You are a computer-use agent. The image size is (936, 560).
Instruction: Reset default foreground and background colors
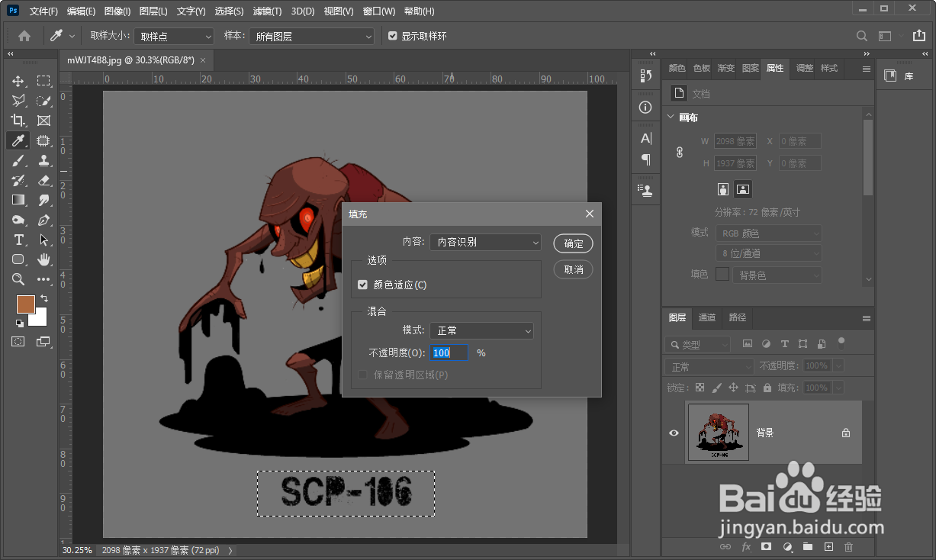(x=19, y=323)
